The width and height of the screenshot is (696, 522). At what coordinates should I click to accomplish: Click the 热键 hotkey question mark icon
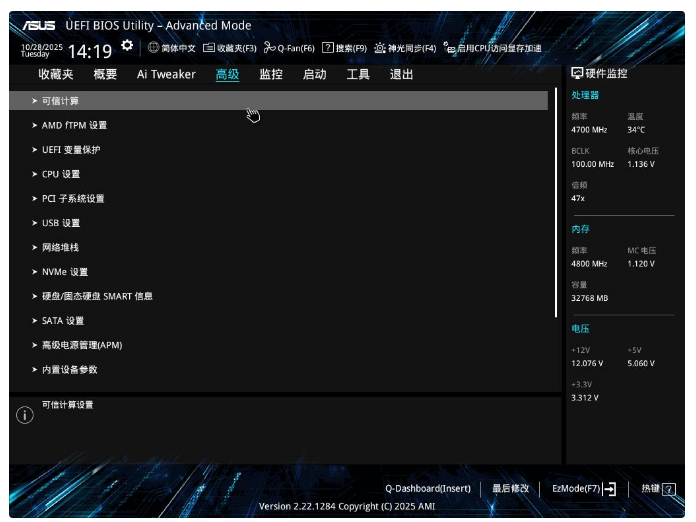click(669, 489)
